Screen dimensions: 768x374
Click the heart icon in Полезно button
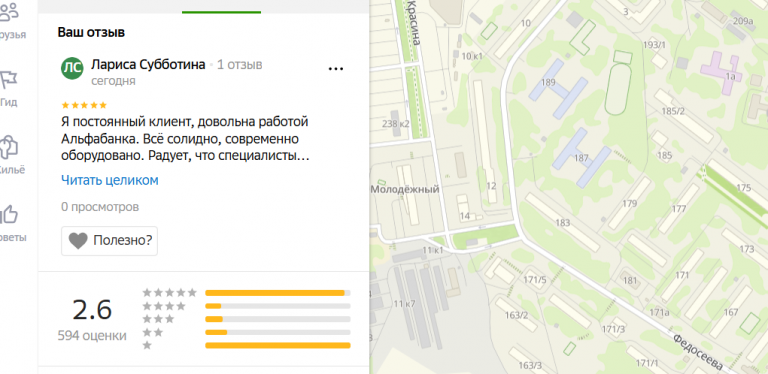click(78, 241)
